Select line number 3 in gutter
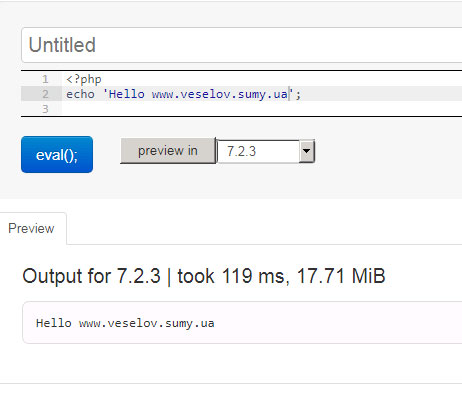 [45, 109]
